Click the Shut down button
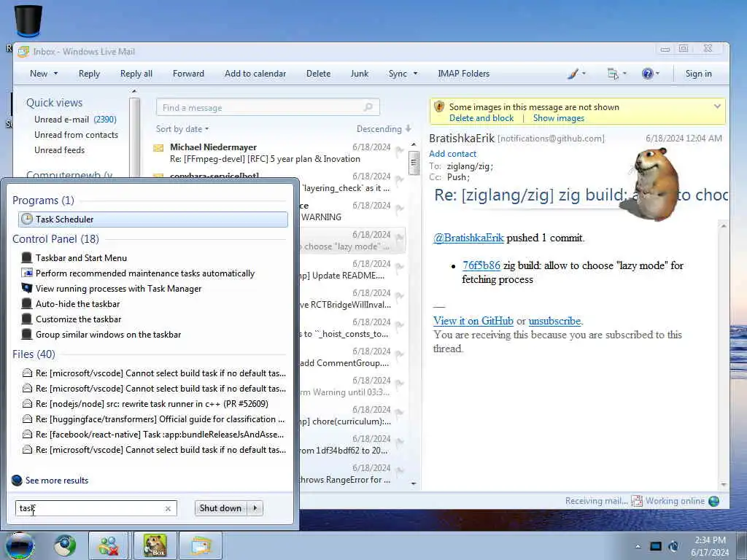 [x=220, y=508]
